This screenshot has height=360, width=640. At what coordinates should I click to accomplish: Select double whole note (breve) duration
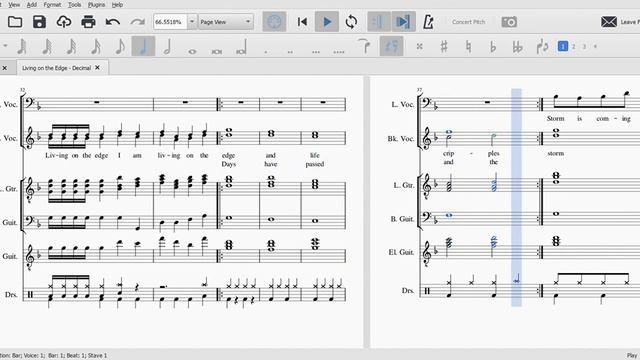[x=217, y=51]
